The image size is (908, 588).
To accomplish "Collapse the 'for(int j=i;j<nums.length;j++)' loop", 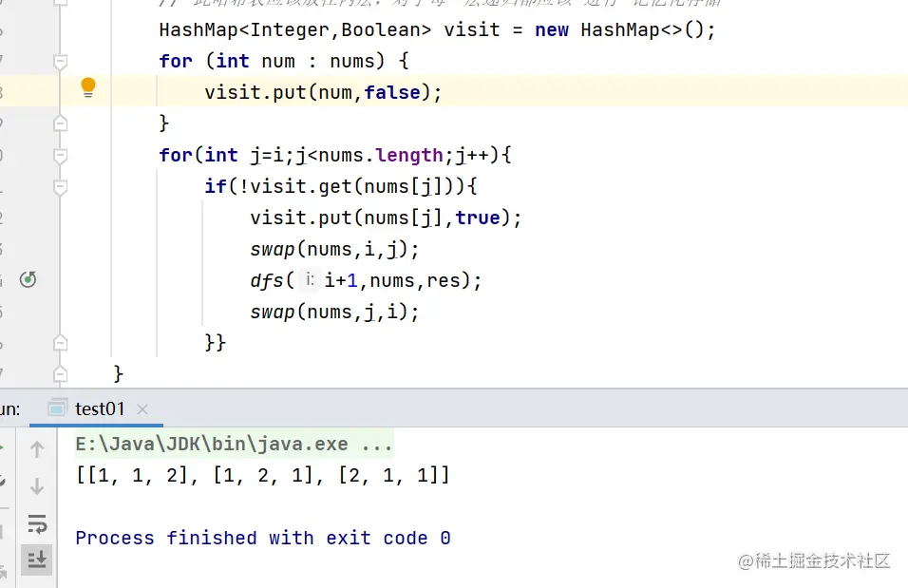I will (x=60, y=155).
